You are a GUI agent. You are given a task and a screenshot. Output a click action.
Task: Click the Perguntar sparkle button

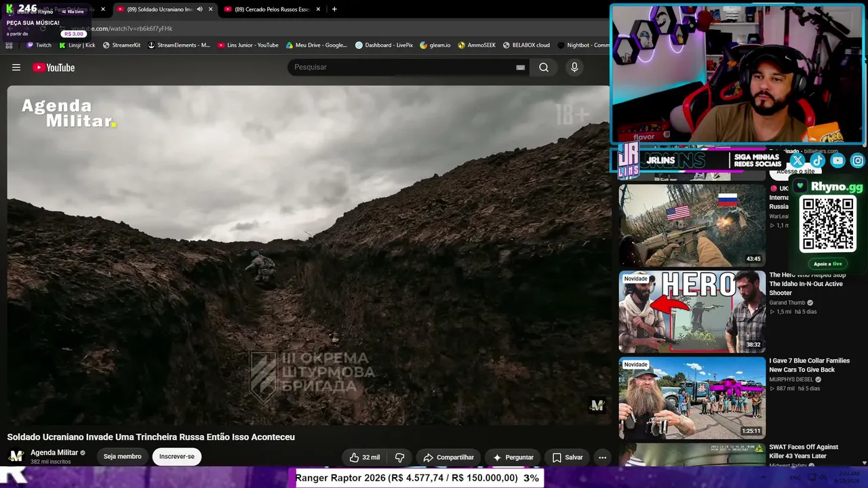513,457
